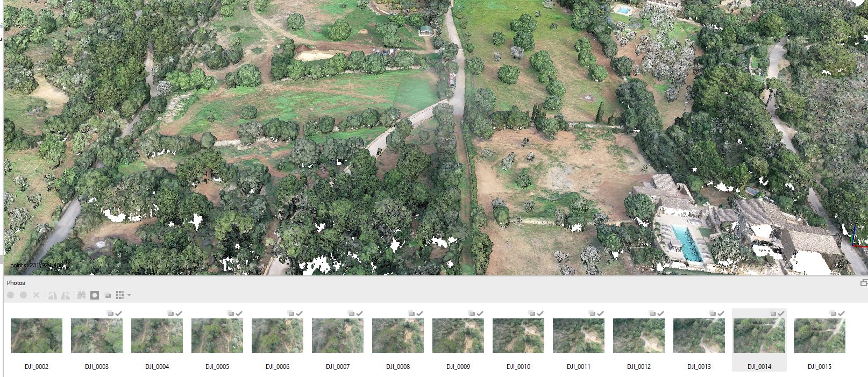The image size is (868, 377).
Task: Open the view mode dropdown arrow
Action: (129, 295)
